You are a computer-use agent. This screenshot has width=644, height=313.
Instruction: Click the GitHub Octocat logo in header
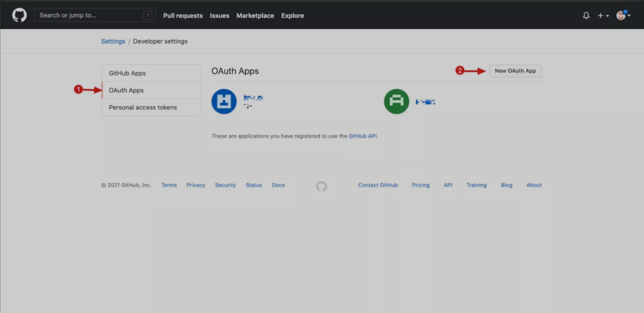(20, 15)
